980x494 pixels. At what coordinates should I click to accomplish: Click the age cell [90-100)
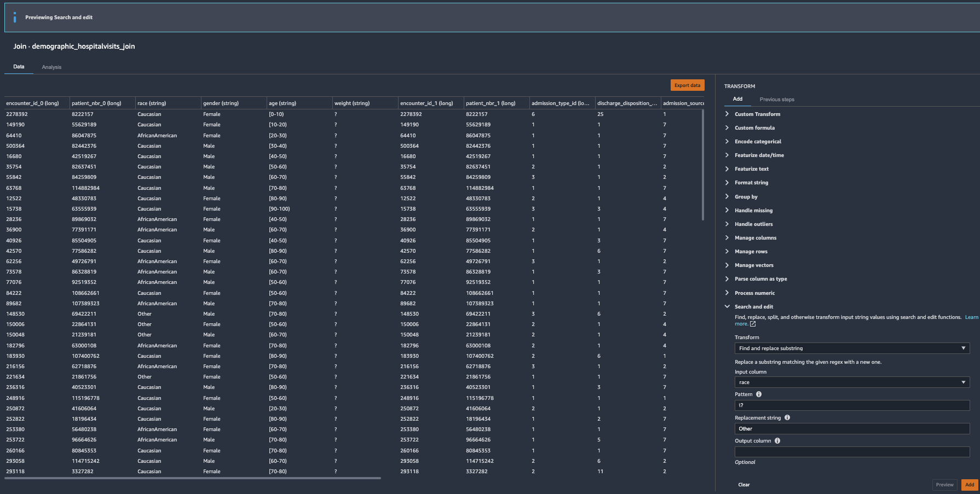[x=279, y=209]
